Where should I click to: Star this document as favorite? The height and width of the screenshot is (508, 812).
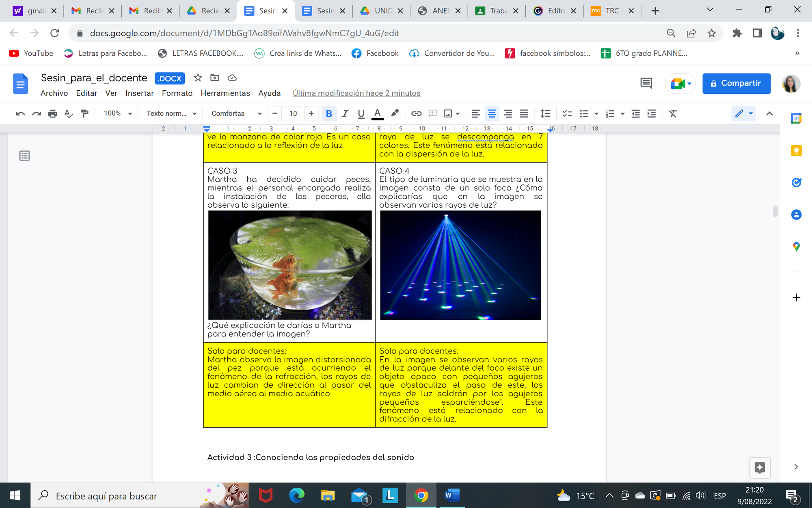click(x=198, y=78)
